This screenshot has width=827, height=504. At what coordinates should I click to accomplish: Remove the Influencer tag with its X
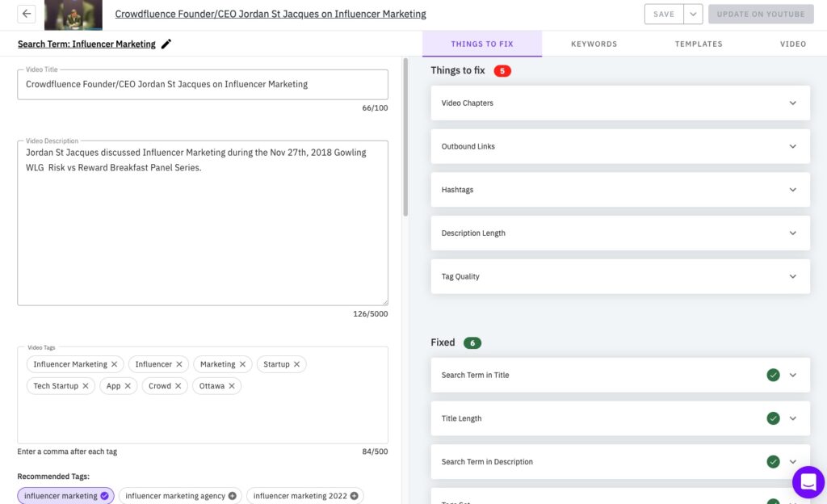tap(179, 364)
